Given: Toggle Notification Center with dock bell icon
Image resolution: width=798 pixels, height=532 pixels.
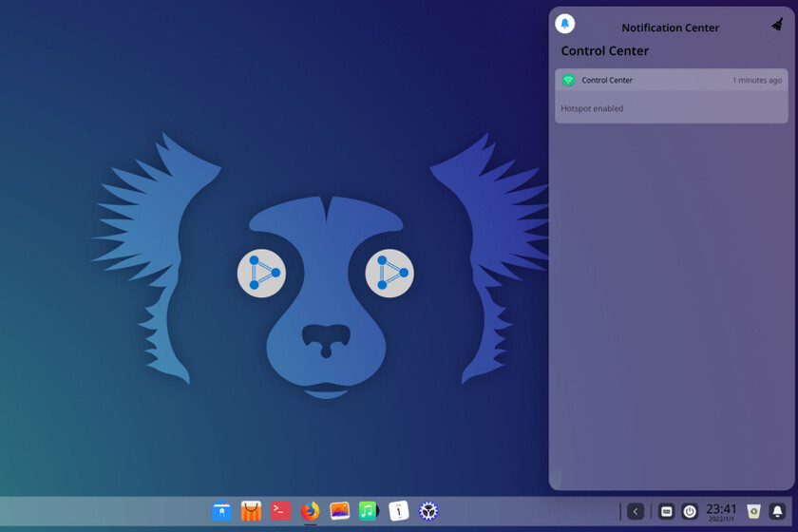Looking at the screenshot, I should pos(777,511).
